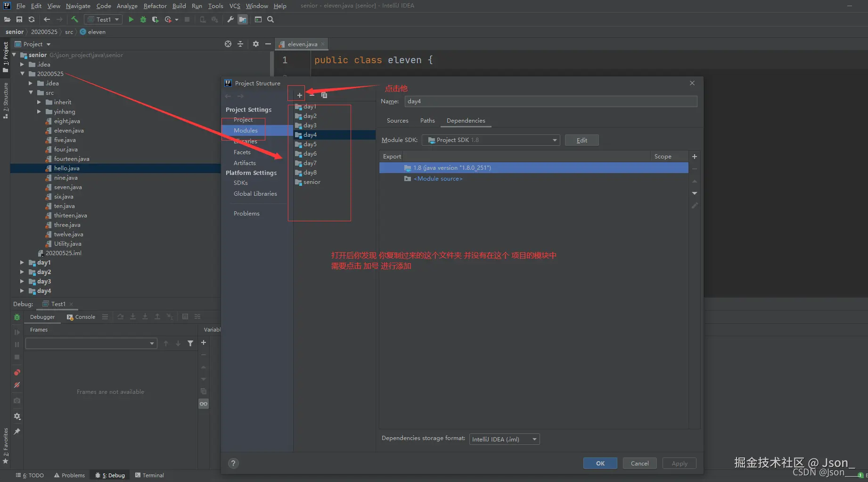Toggle pin tab in debug panel
This screenshot has width=868, height=482.
click(x=17, y=432)
